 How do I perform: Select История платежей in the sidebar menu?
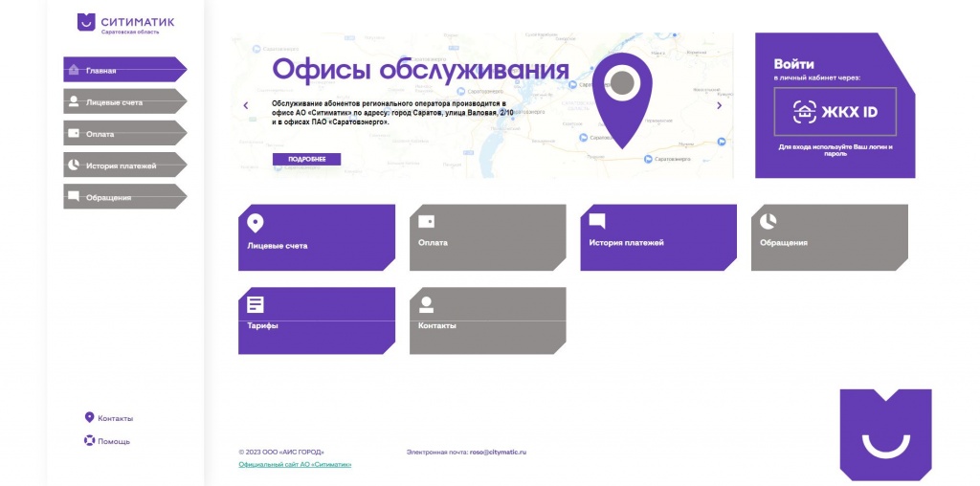122,166
